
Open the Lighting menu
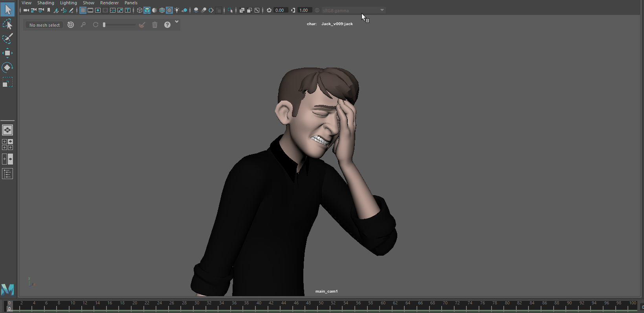coord(68,3)
